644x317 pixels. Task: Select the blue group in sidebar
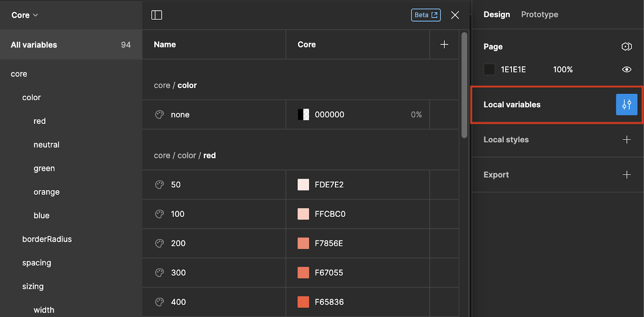click(x=41, y=215)
